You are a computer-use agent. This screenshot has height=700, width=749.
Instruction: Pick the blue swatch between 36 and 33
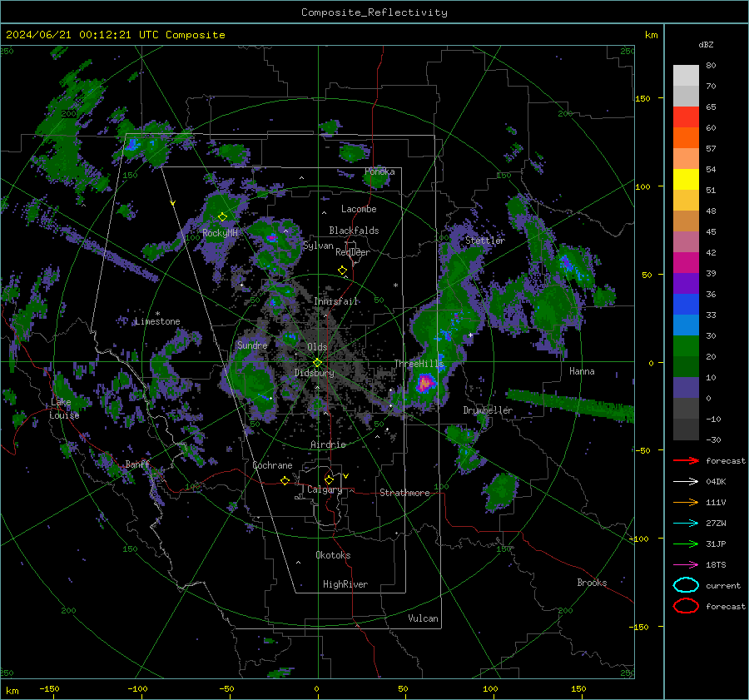click(x=686, y=305)
